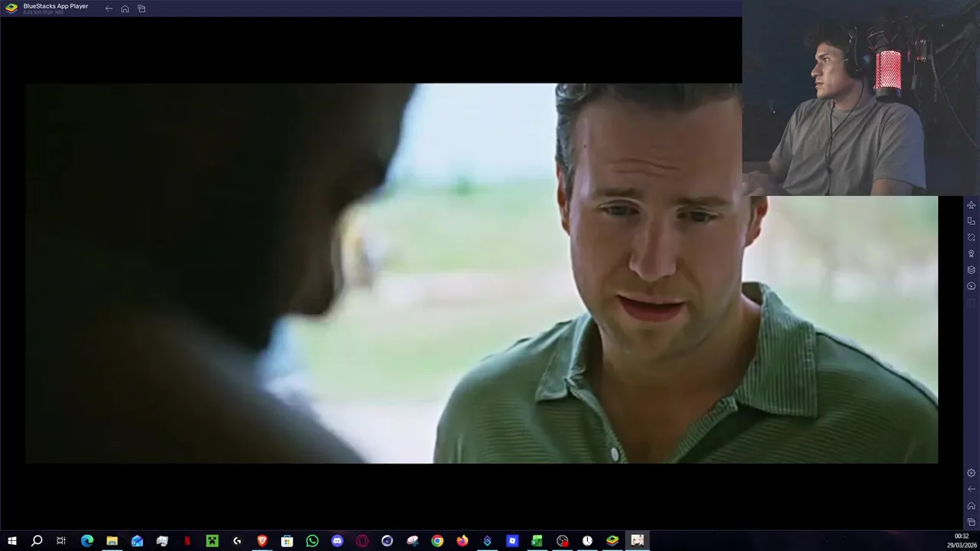980x551 pixels.
Task: Open the Windows Start menu
Action: pos(11,541)
